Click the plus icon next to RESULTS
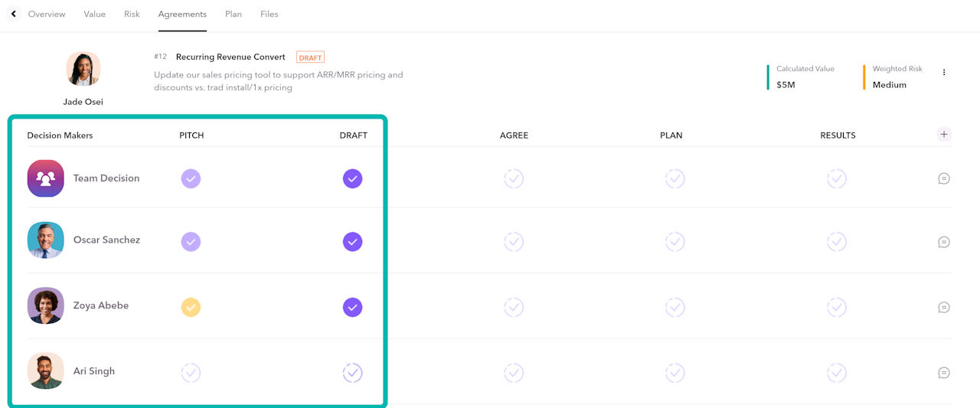980x408 pixels. pyautogui.click(x=944, y=135)
